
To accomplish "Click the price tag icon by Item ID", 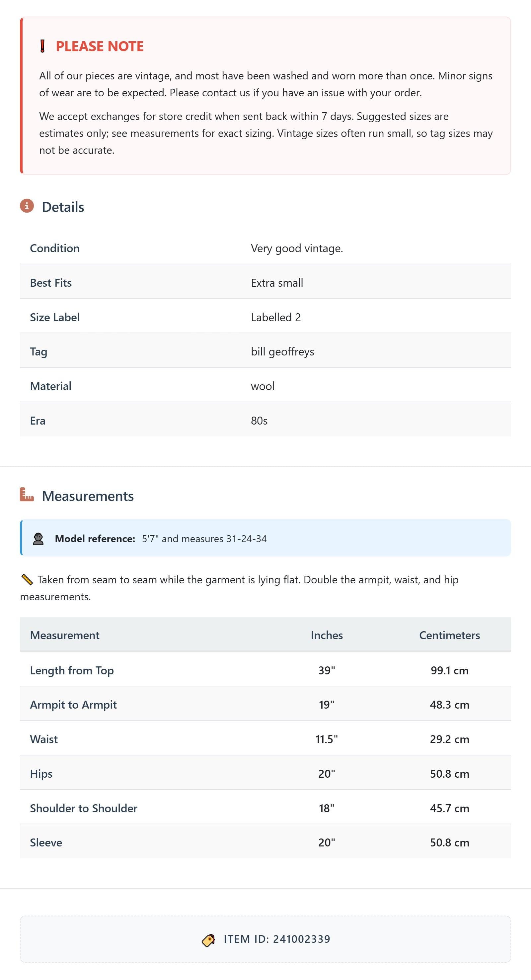I will [x=208, y=940].
